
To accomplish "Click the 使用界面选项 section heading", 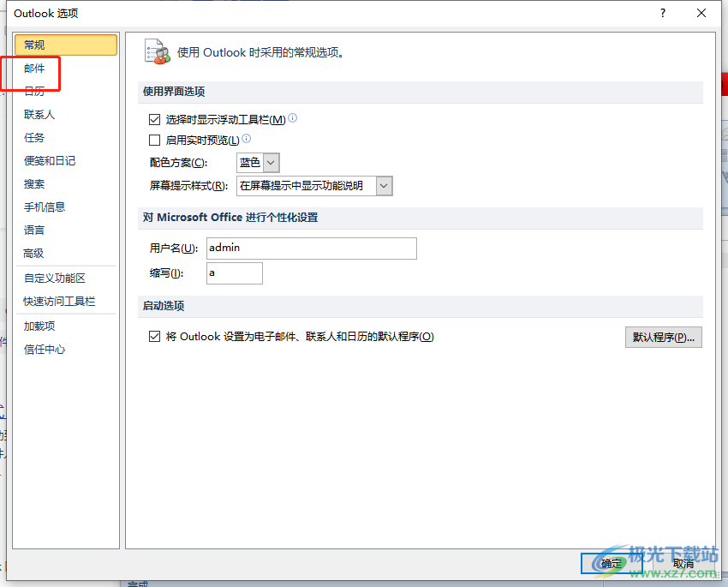I will pyautogui.click(x=174, y=92).
